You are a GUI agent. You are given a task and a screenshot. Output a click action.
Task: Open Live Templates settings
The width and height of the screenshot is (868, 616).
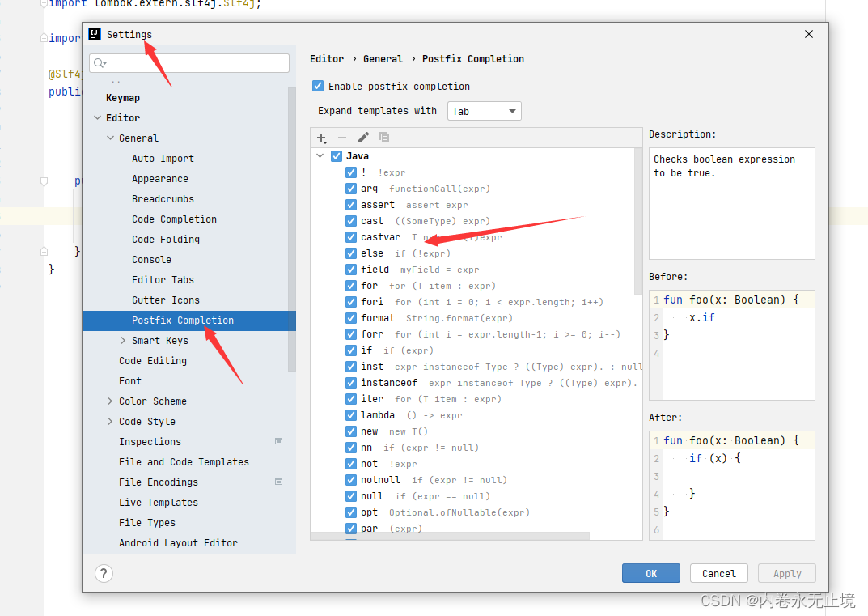[x=159, y=503]
